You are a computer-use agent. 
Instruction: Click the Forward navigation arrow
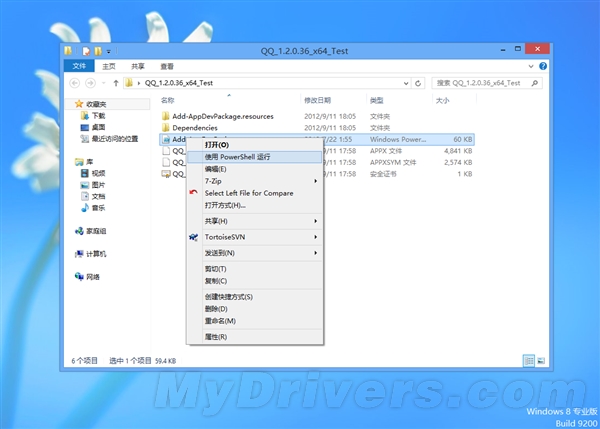(90, 83)
